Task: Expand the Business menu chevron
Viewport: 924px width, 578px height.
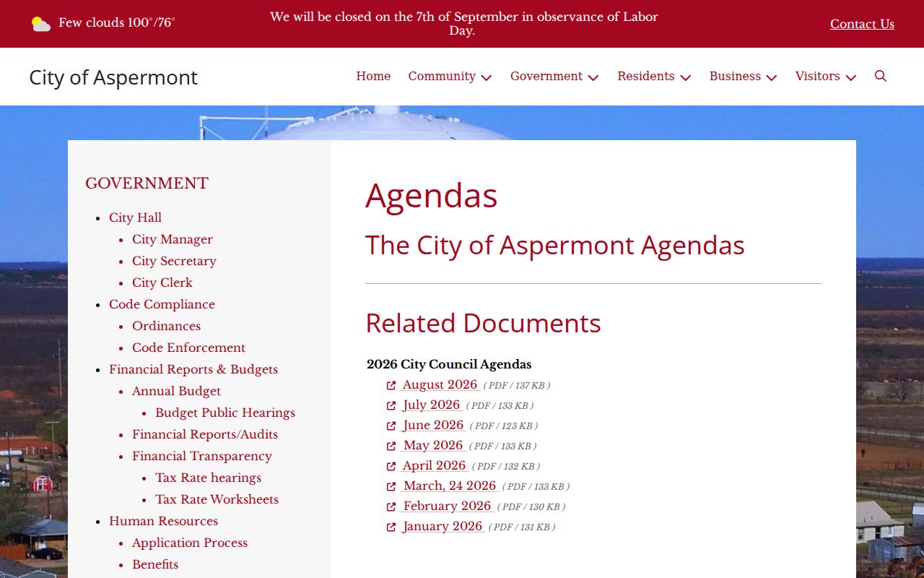Action: tap(772, 77)
